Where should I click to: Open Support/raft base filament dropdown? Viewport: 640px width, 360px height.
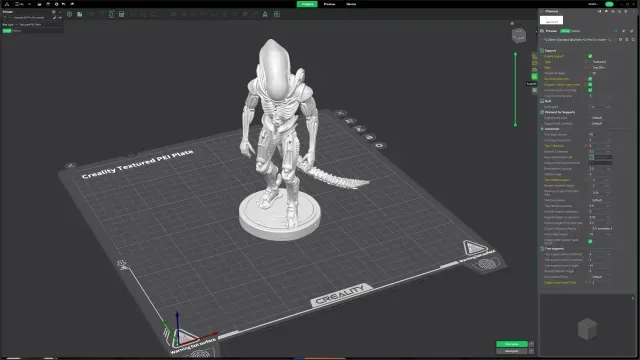(602, 118)
